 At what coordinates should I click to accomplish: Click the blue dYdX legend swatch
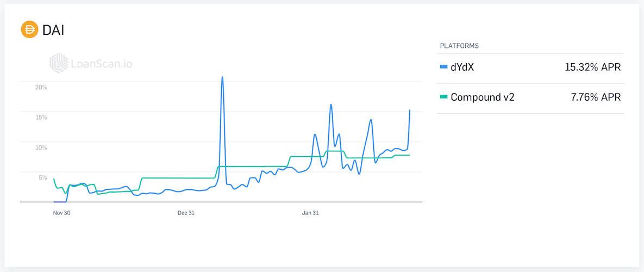click(x=443, y=67)
